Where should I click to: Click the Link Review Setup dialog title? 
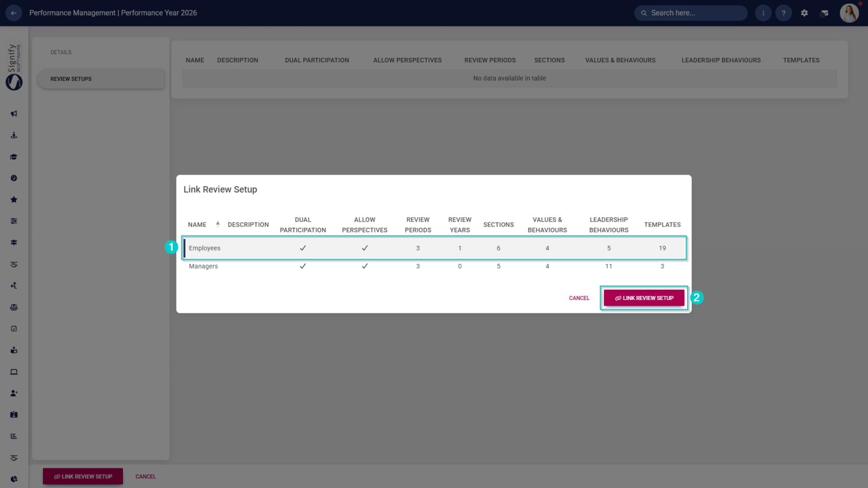[x=220, y=190]
